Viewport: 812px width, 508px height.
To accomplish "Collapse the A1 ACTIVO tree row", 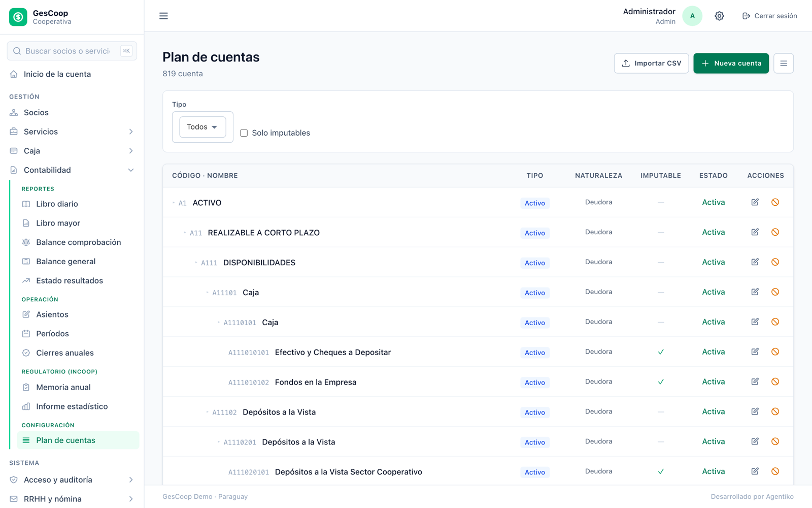I will pos(174,203).
